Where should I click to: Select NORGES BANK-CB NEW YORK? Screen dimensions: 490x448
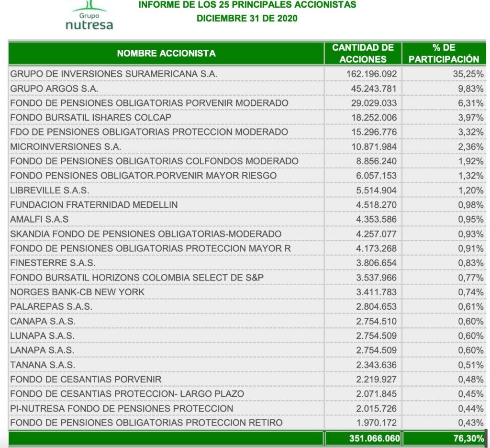coord(77,292)
